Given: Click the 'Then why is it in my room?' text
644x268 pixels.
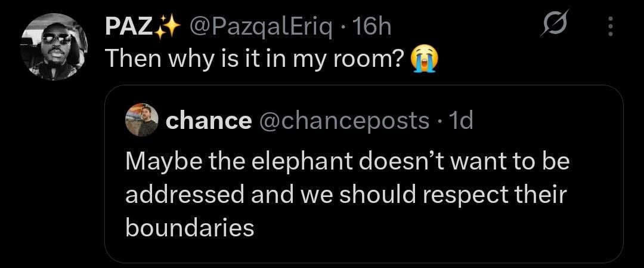Looking at the screenshot, I should (255, 58).
